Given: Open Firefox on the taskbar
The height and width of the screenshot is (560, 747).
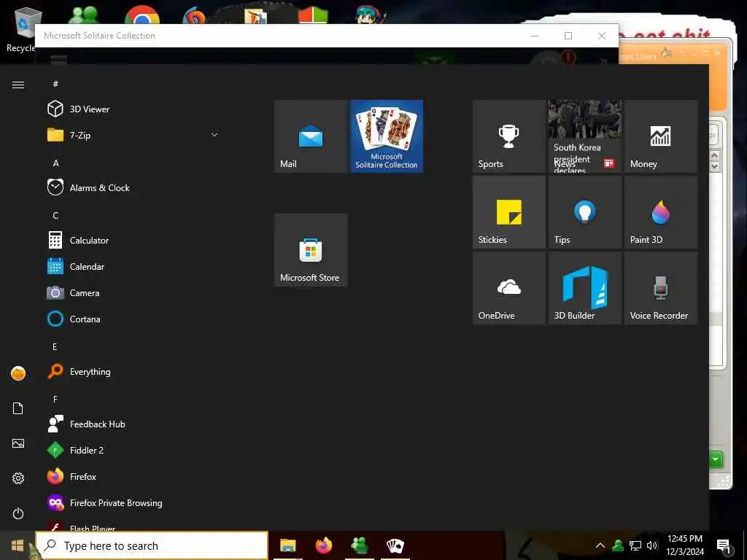Looking at the screenshot, I should tap(323, 545).
